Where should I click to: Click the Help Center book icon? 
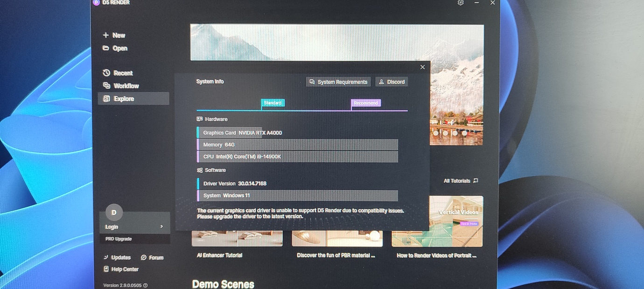[x=107, y=269]
